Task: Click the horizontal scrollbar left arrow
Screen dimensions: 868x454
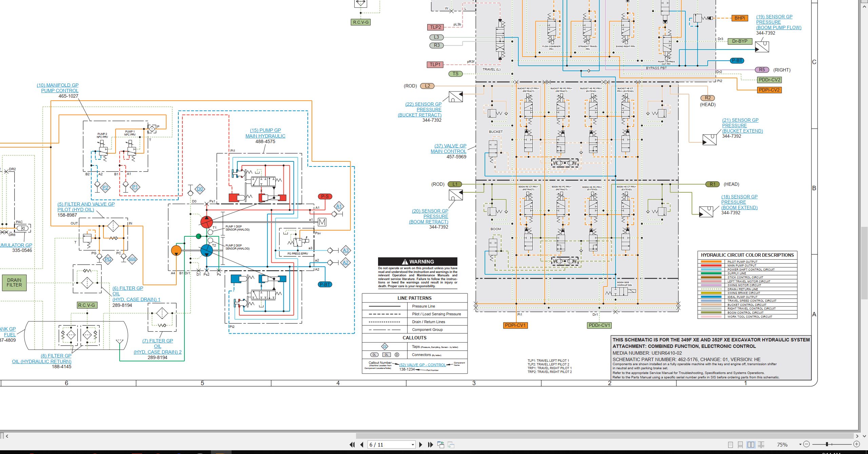Action: (x=7, y=436)
